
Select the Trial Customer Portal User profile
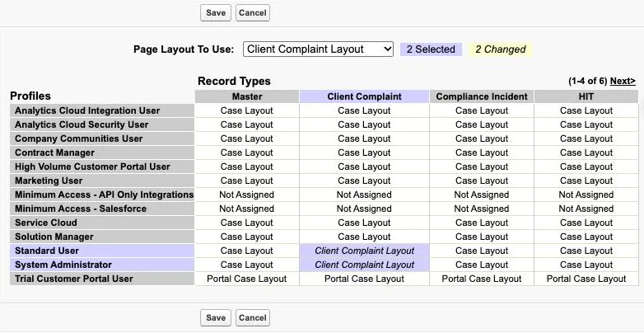pos(102,279)
